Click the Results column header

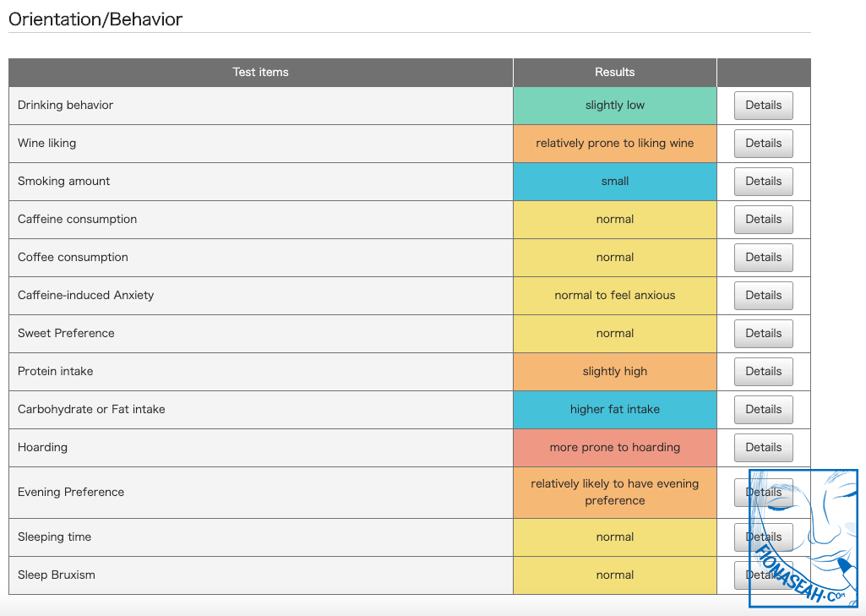pyautogui.click(x=614, y=73)
